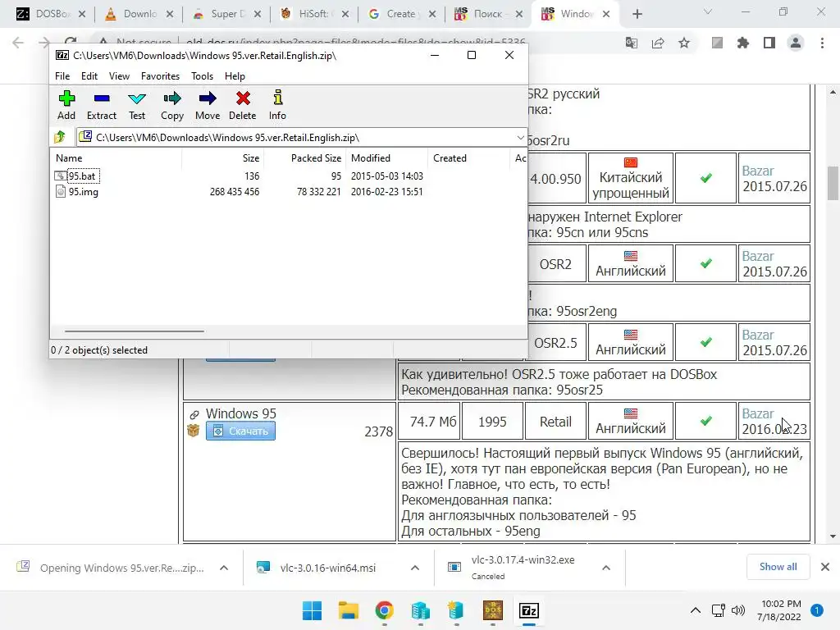Open Chrome tab search chevron
Screen dimensions: 840x630
(x=708, y=11)
